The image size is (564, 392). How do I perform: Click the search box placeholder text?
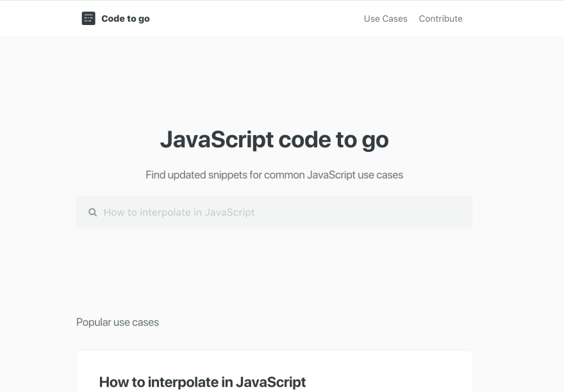(x=179, y=212)
